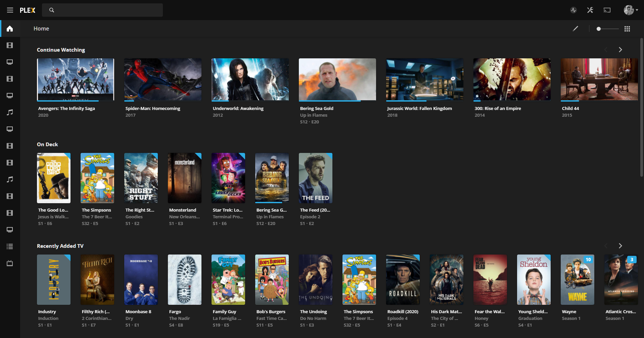Open Settings wrench and screwdriver icon
The image size is (644, 338).
point(590,10)
